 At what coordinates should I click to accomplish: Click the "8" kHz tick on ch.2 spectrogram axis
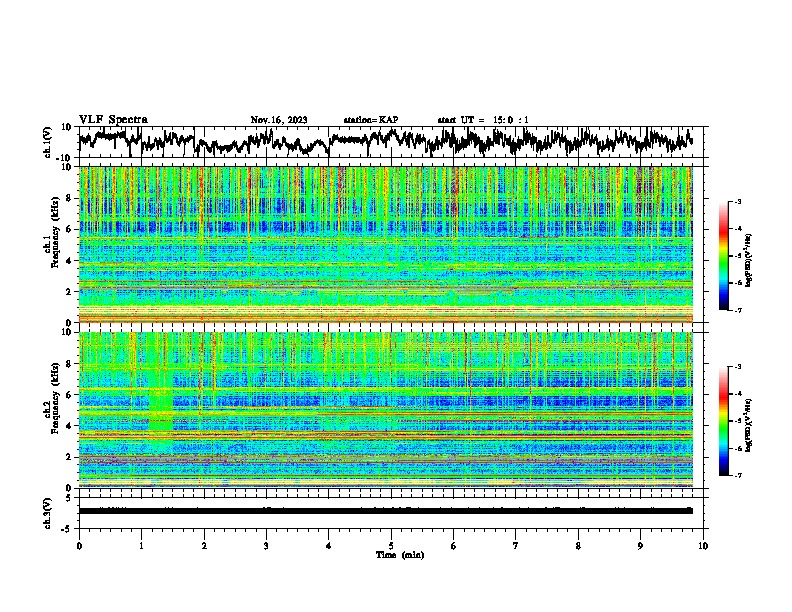coord(70,364)
